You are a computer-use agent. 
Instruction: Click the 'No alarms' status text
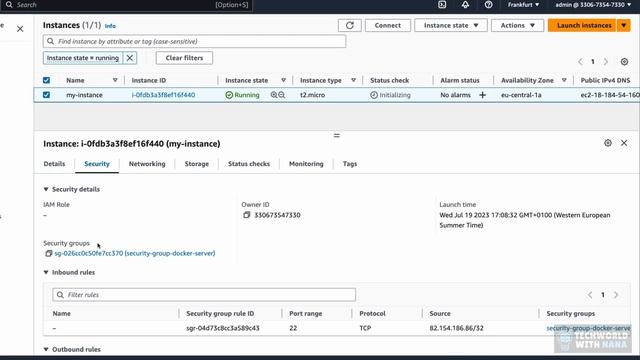pos(456,95)
